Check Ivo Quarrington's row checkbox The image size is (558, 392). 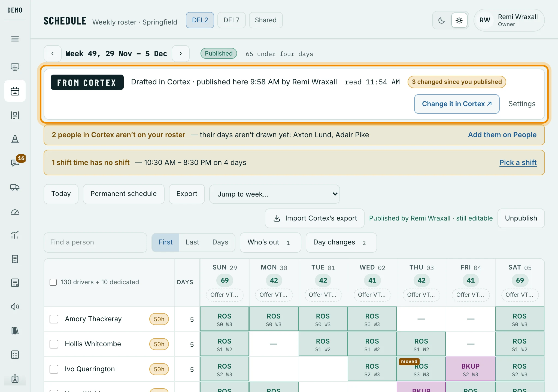coord(54,369)
